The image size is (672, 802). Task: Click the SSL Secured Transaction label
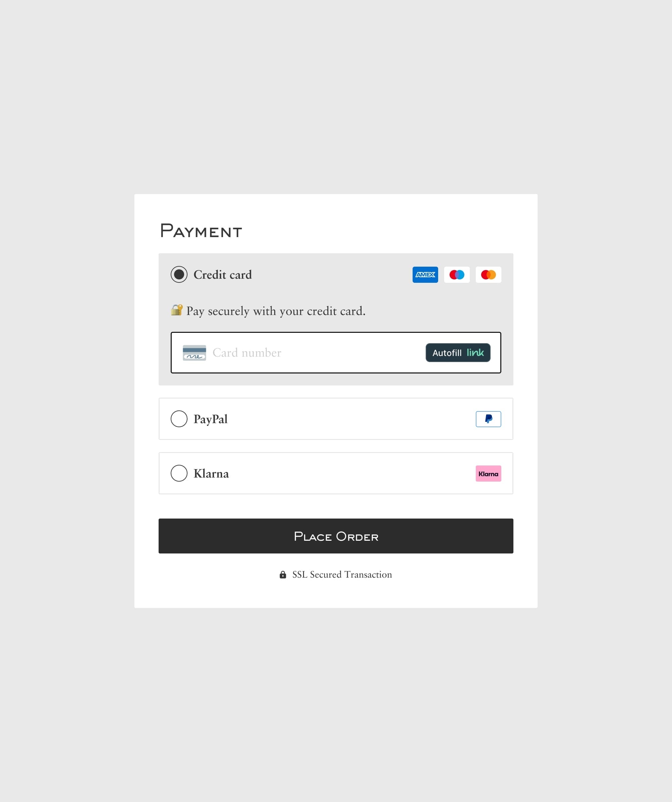pyautogui.click(x=342, y=574)
